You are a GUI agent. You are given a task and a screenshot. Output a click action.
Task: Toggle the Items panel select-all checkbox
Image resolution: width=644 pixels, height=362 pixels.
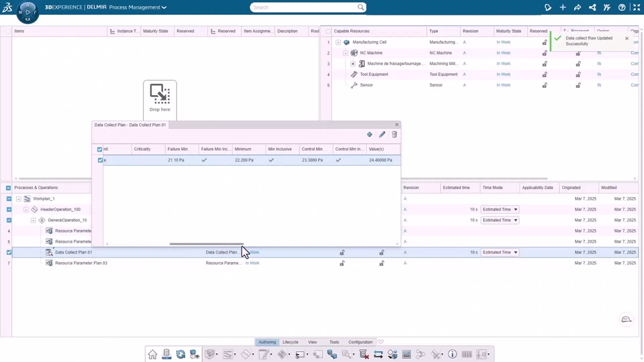[x=8, y=32]
